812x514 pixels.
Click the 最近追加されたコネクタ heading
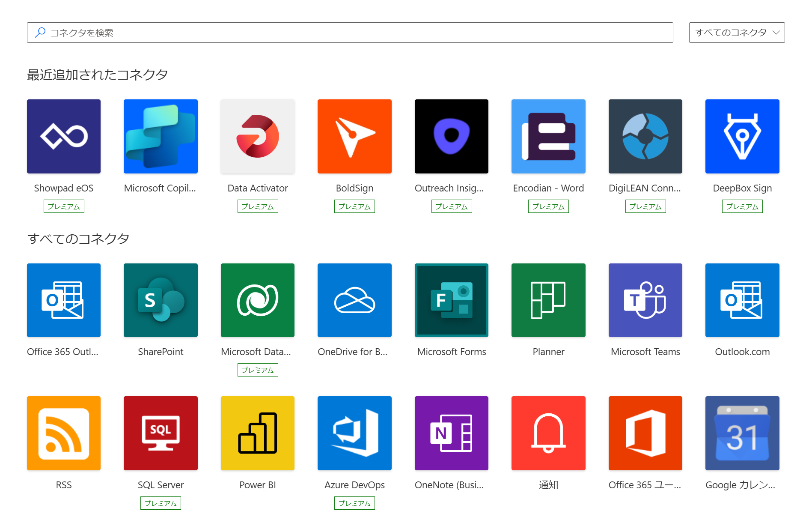point(97,75)
